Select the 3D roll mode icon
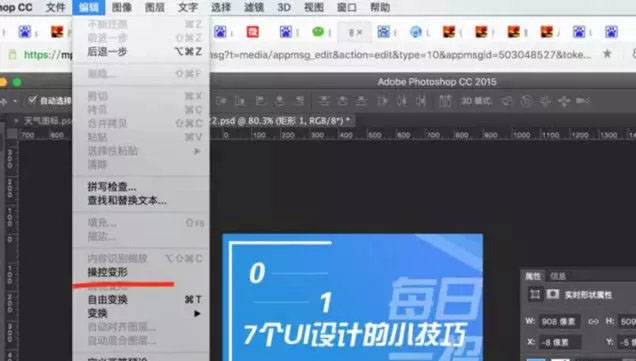 pos(526,101)
